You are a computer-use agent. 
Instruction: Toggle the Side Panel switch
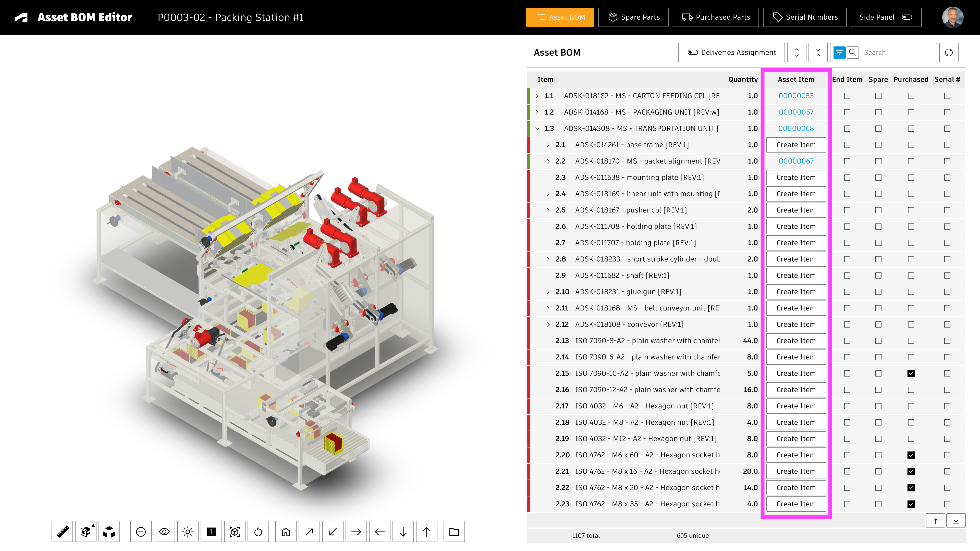click(x=907, y=17)
